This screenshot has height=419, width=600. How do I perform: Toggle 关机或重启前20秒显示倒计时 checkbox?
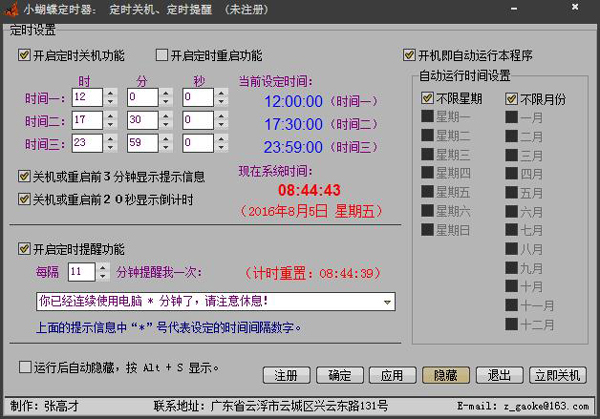coord(24,199)
